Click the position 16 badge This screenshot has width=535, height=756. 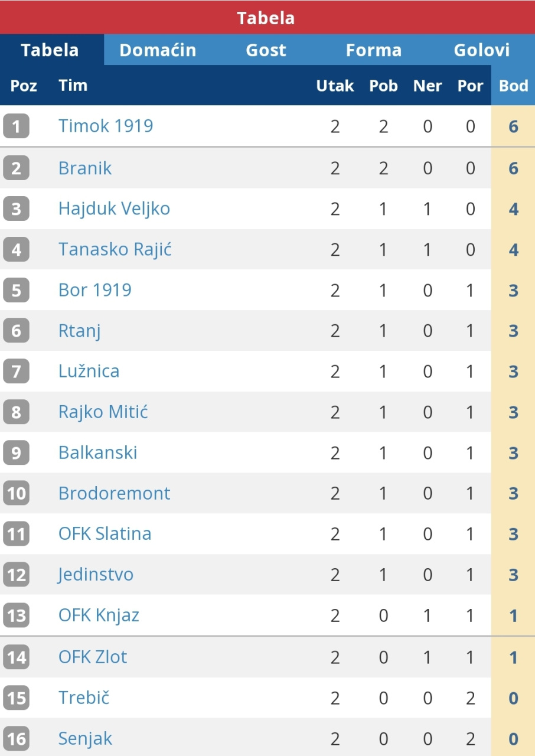click(x=16, y=739)
